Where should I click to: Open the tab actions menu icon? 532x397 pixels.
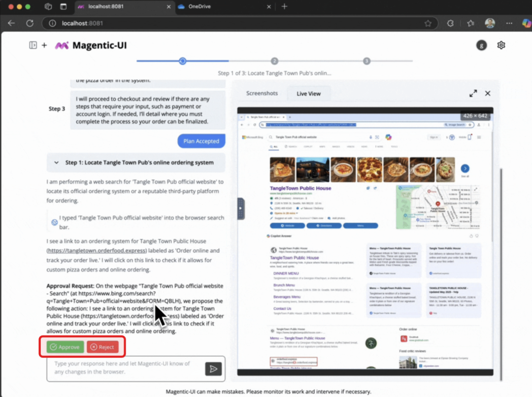tap(64, 6)
